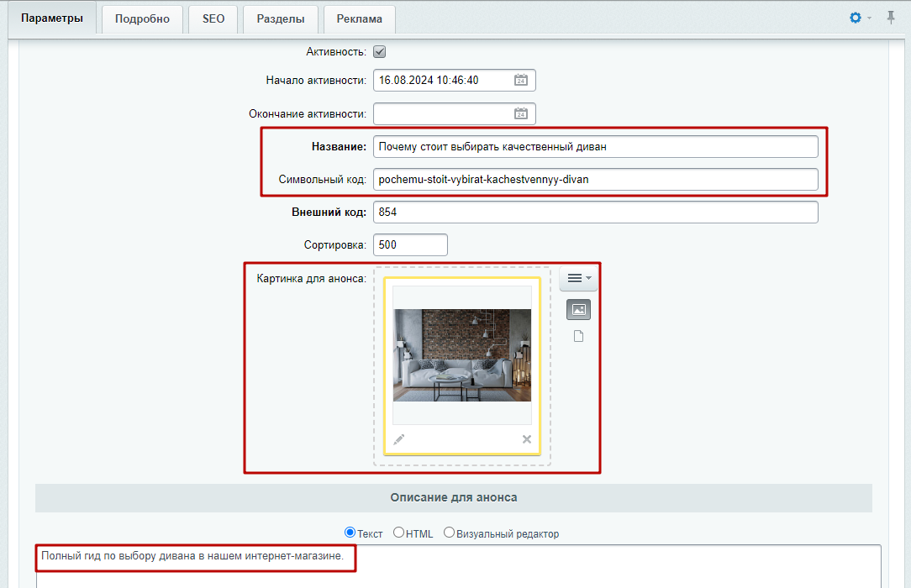This screenshot has height=588, width=911.
Task: Open the settings gear icon
Action: (855, 18)
